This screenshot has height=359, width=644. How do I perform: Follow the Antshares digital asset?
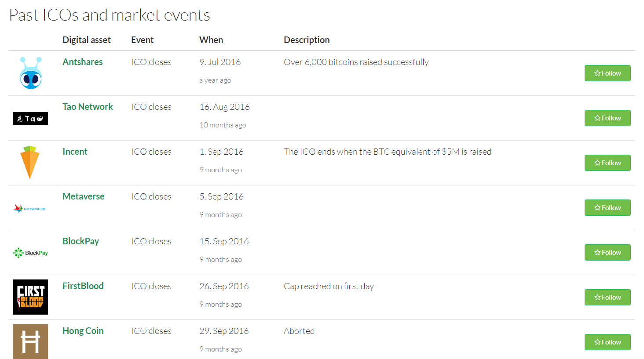pos(607,73)
